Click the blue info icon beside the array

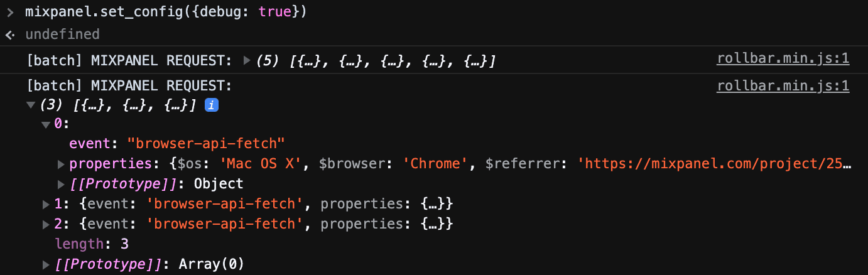tap(212, 105)
